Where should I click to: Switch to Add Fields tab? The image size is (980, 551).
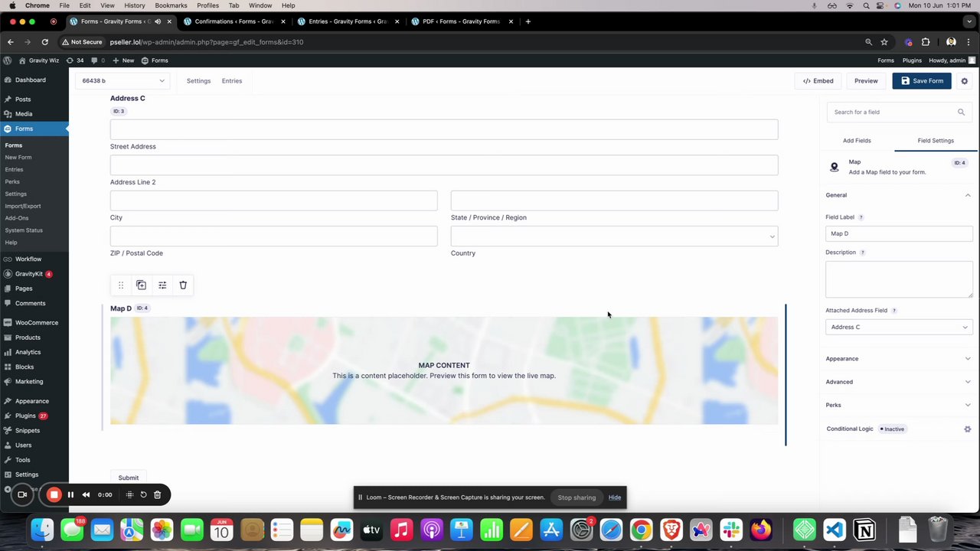point(857,141)
